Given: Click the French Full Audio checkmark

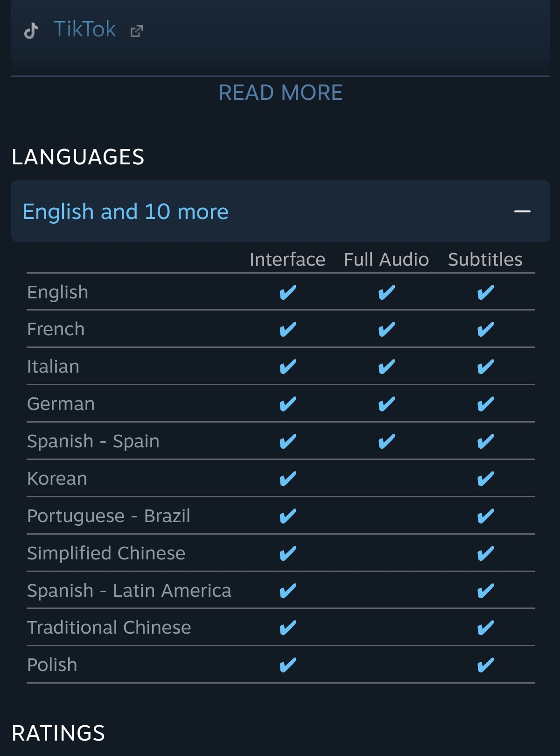Looking at the screenshot, I should coord(386,330).
